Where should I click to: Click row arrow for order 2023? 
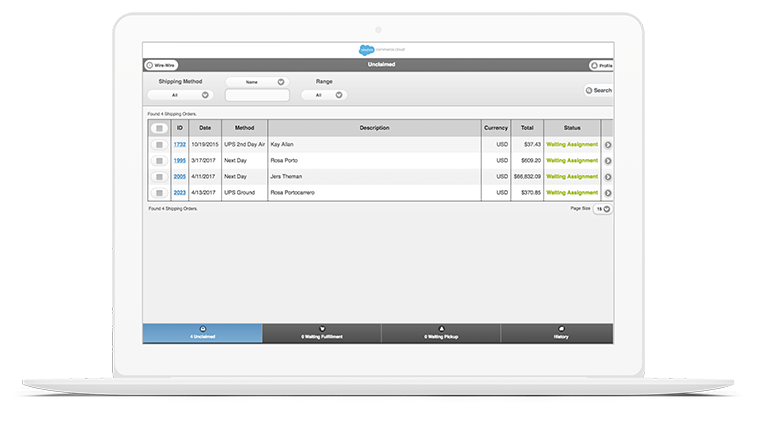[607, 193]
